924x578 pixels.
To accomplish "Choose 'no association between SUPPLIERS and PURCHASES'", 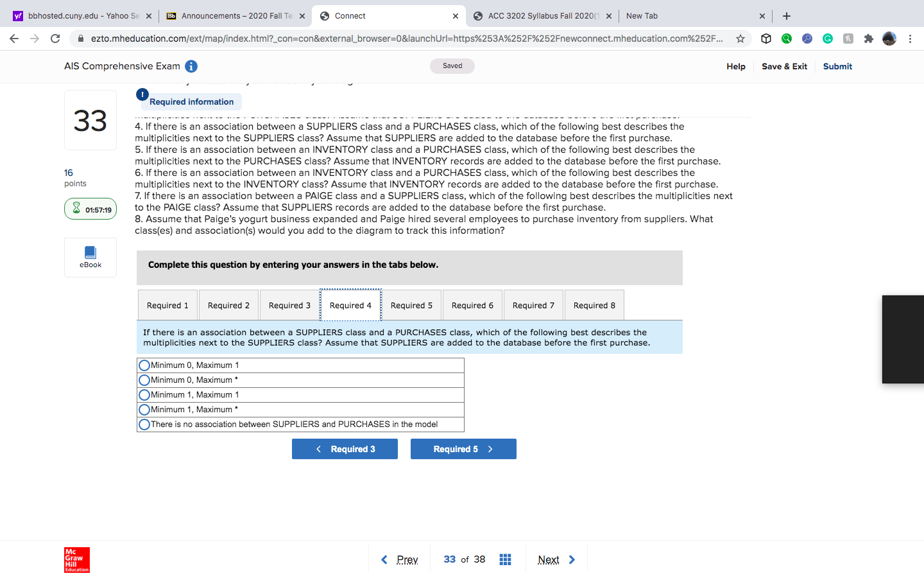I will point(144,424).
